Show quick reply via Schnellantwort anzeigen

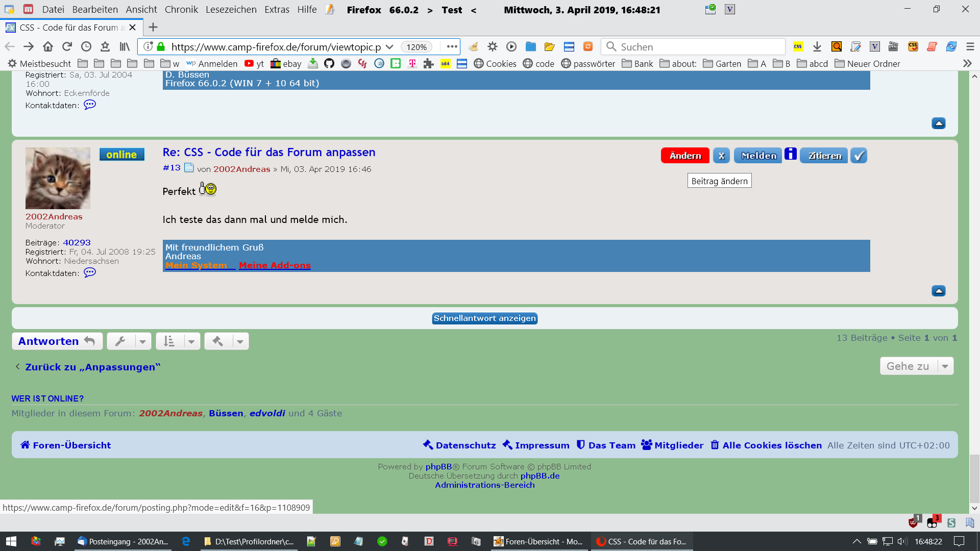[484, 318]
